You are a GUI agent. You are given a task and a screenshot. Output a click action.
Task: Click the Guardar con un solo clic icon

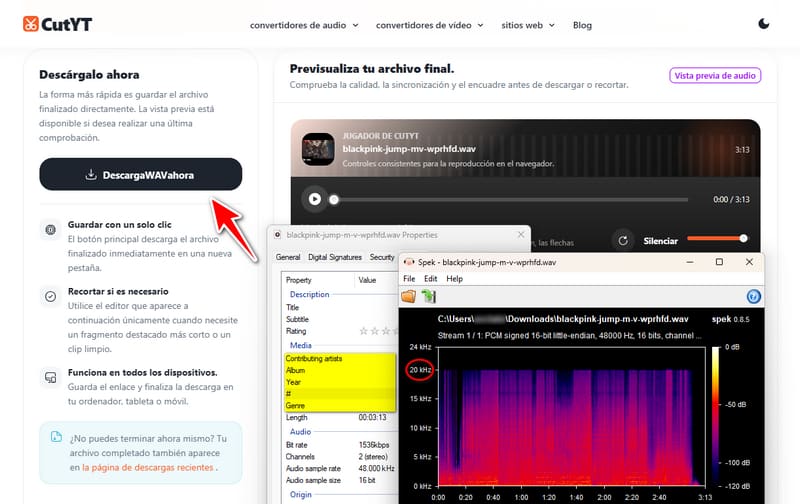point(51,230)
